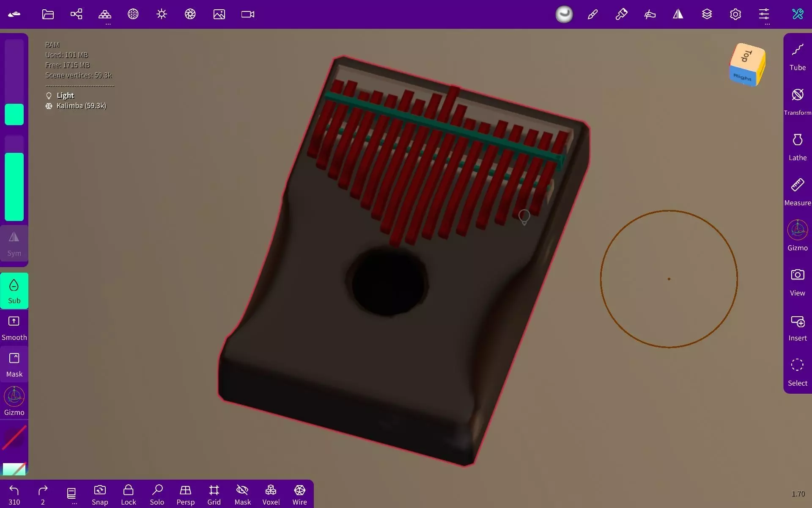Select the Gizmo tool in right panel

[x=798, y=236]
